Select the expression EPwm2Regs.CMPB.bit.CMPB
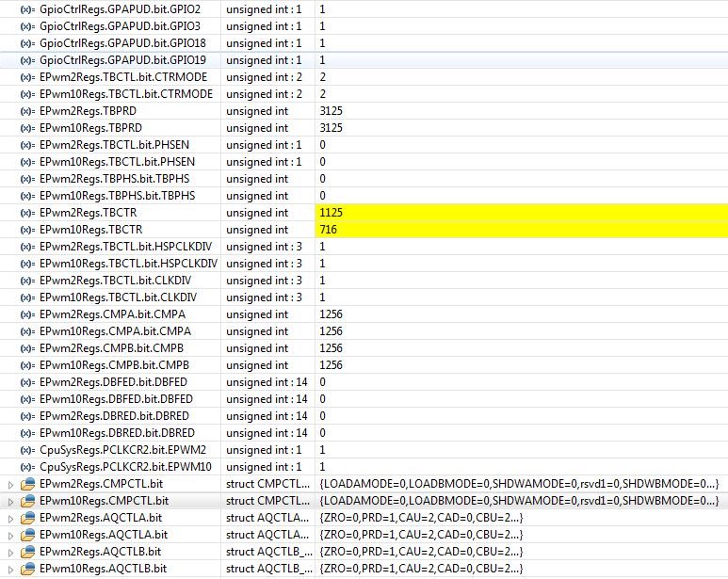This screenshot has width=728, height=579. [111, 348]
